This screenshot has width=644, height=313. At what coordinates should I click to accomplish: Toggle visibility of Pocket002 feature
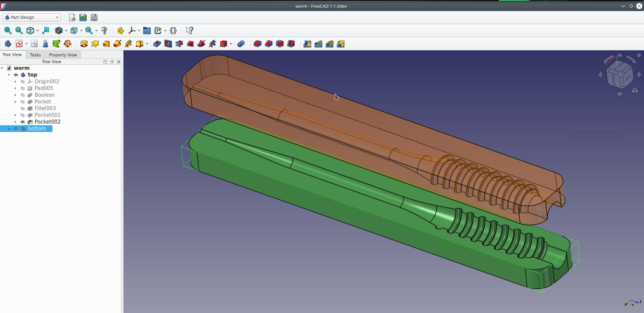click(23, 122)
